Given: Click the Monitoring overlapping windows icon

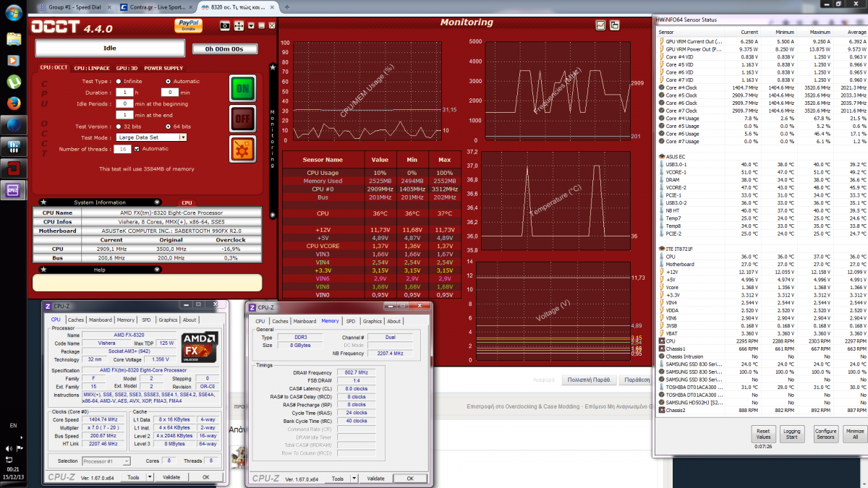Looking at the screenshot, I should (x=614, y=25).
